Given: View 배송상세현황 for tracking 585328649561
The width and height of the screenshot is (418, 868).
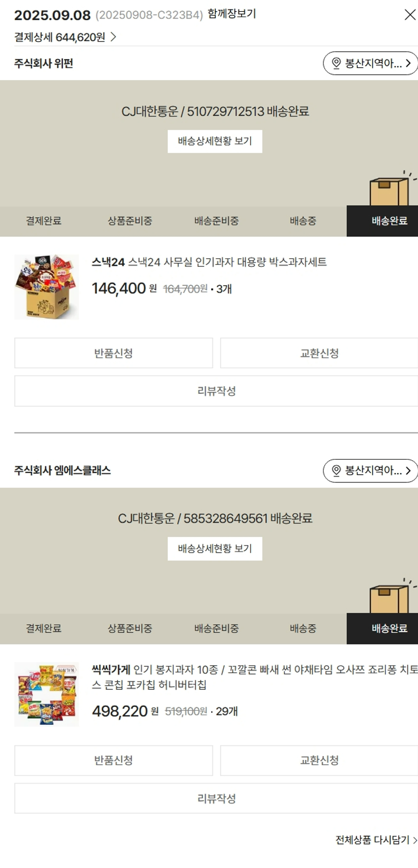Looking at the screenshot, I should (215, 549).
